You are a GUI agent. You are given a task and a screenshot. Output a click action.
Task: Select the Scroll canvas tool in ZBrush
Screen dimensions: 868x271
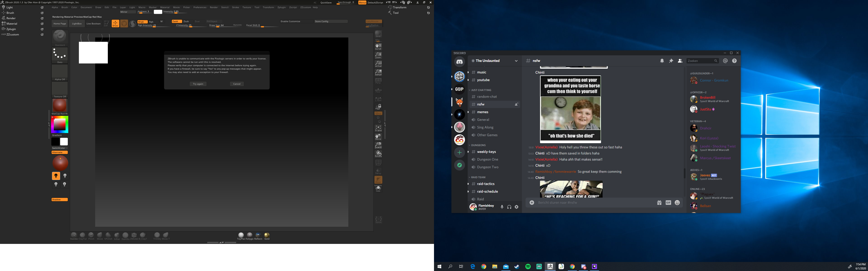coord(378,47)
